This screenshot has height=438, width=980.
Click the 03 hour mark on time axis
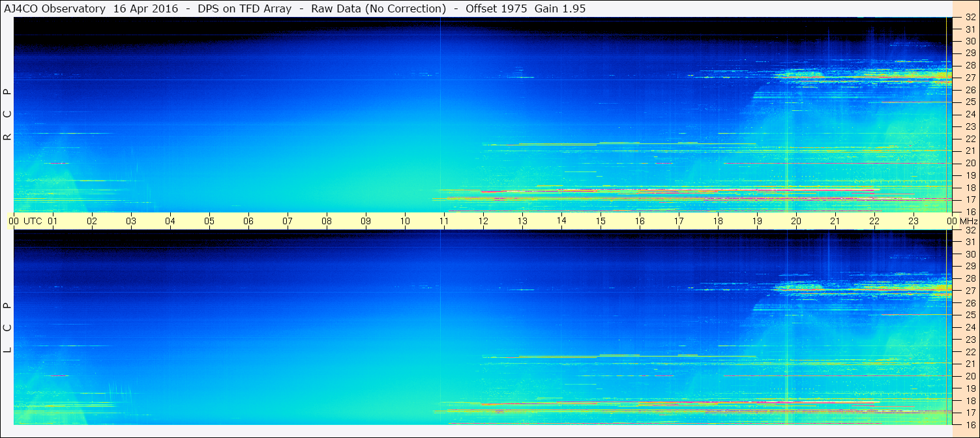click(131, 221)
